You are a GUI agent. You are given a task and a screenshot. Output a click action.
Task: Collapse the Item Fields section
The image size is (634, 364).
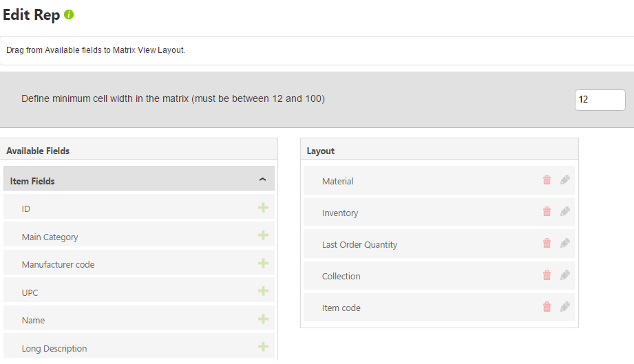click(262, 180)
